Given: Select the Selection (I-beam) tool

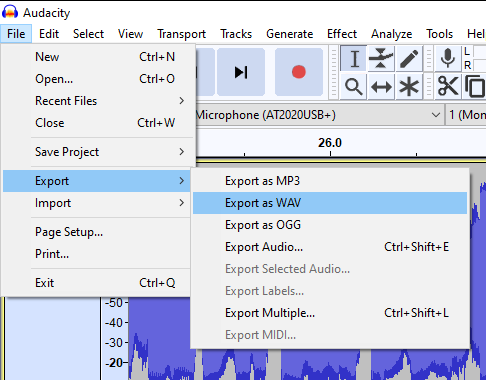Looking at the screenshot, I should pyautogui.click(x=354, y=59).
